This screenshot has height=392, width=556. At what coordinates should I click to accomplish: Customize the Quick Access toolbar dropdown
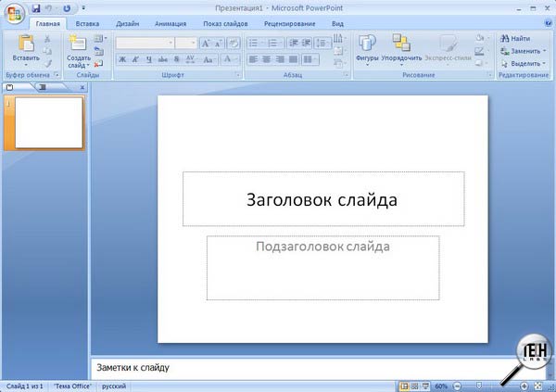(83, 7)
